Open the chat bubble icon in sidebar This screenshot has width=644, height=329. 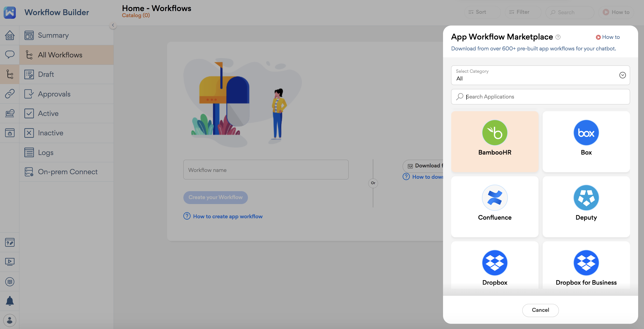(9, 54)
